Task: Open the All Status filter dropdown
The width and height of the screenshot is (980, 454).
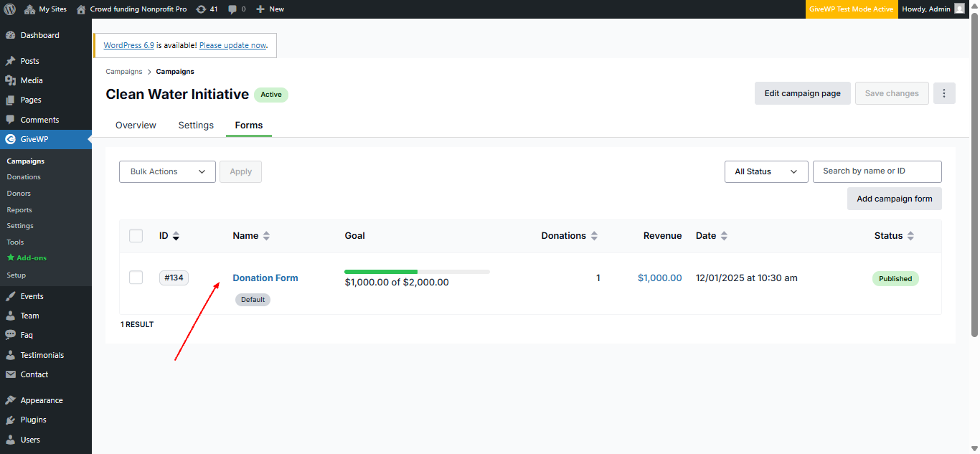Action: click(766, 171)
